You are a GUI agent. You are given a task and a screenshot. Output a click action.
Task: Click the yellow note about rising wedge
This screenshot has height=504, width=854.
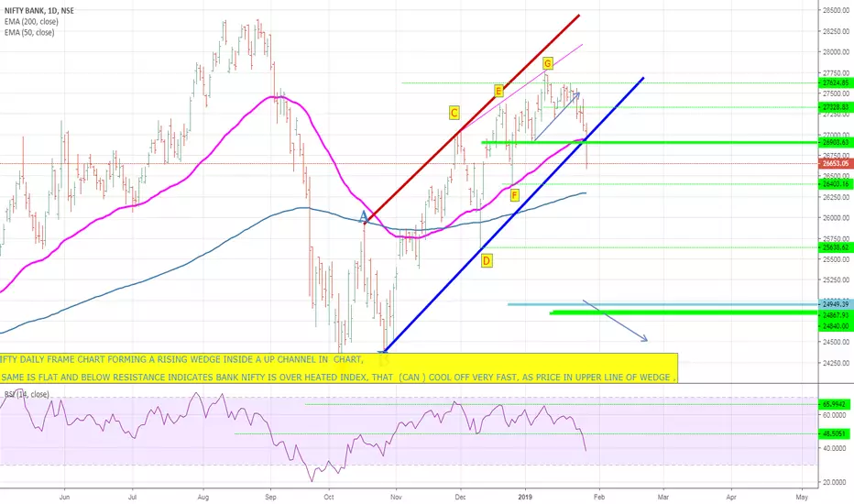[181, 359]
